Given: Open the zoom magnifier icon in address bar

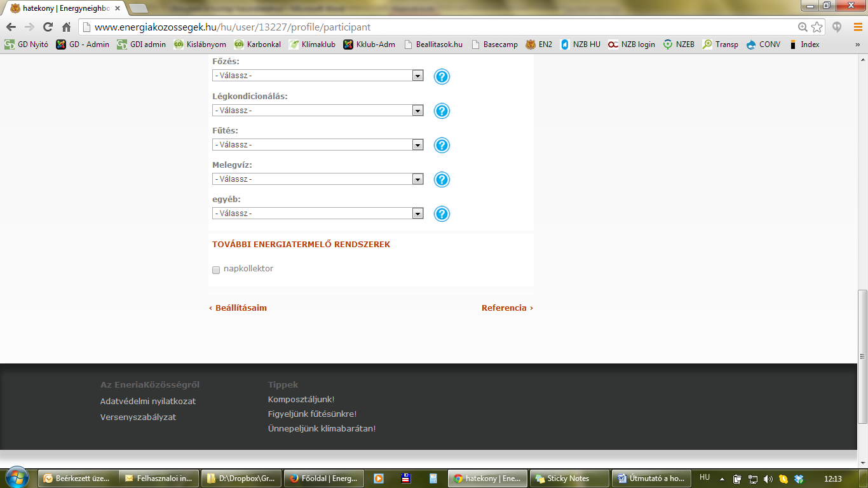Looking at the screenshot, I should [803, 27].
